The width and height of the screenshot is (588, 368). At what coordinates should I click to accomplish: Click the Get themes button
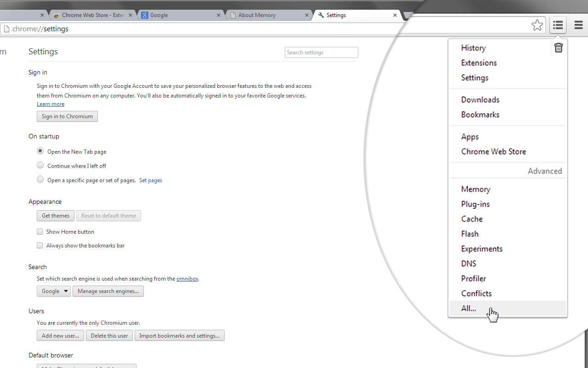(x=56, y=216)
